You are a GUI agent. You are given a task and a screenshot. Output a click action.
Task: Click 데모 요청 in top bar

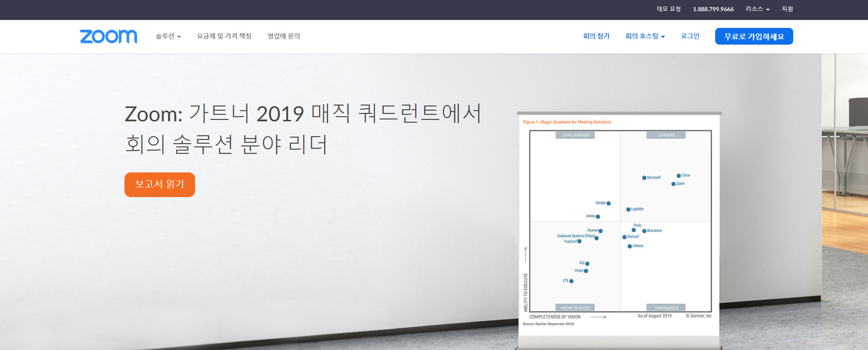(x=669, y=9)
